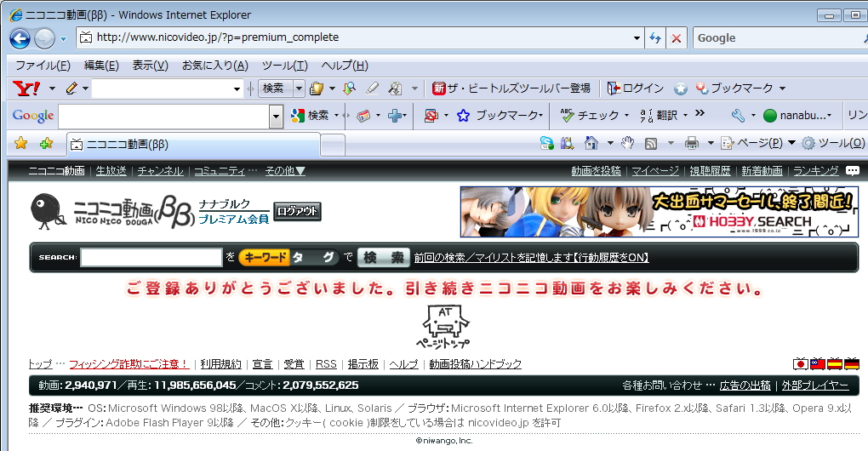This screenshot has height=451, width=868.
Task: Click the Yahoo toolbar ログイン button
Action: (636, 88)
